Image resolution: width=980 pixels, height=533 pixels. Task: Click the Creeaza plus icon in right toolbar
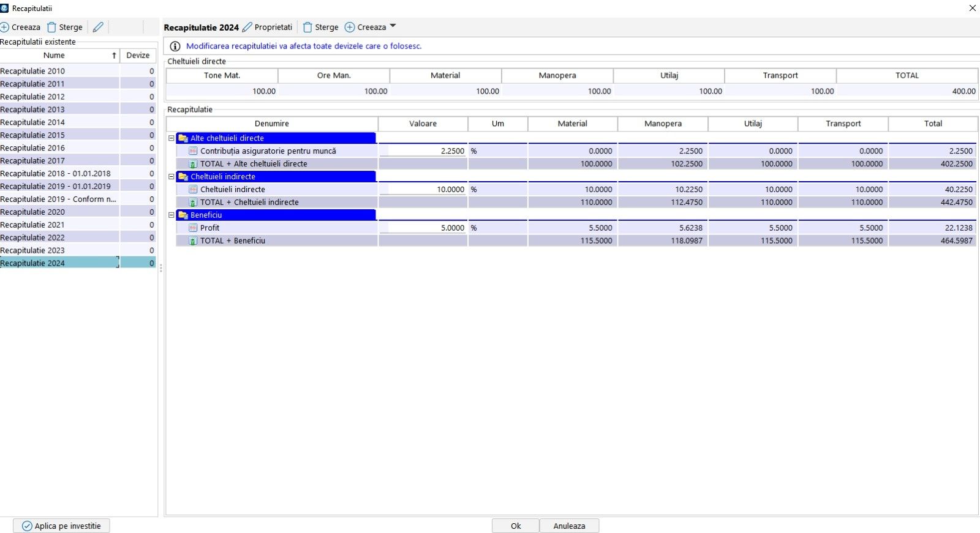350,27
